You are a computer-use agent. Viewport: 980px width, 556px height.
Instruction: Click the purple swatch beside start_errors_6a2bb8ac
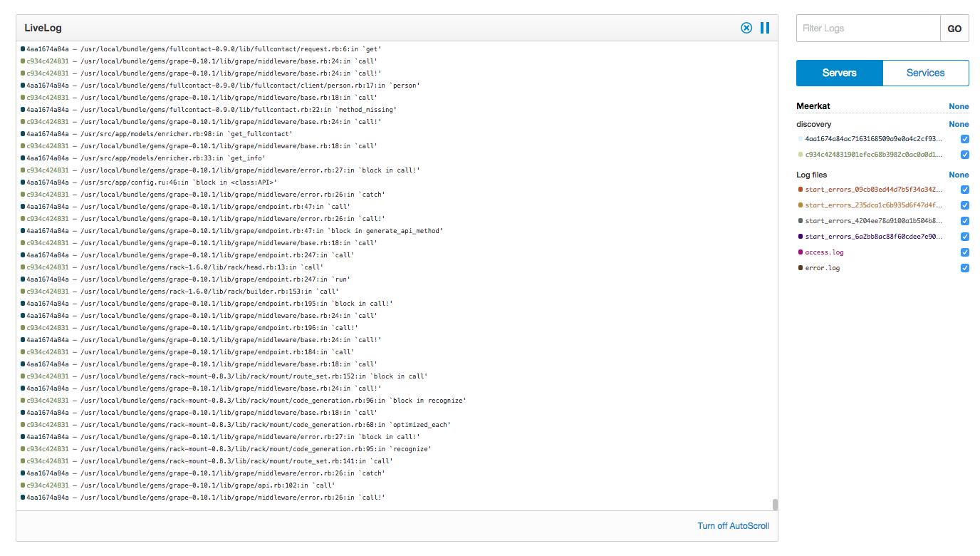click(801, 237)
